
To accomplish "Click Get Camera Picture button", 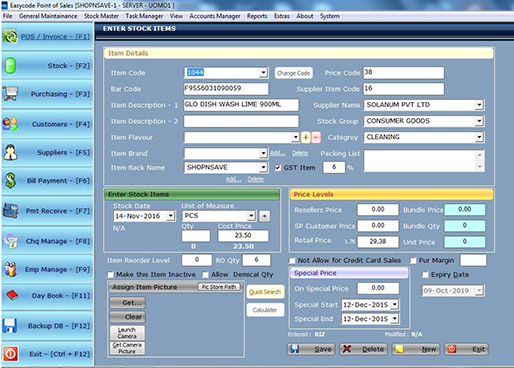I will coord(127,348).
